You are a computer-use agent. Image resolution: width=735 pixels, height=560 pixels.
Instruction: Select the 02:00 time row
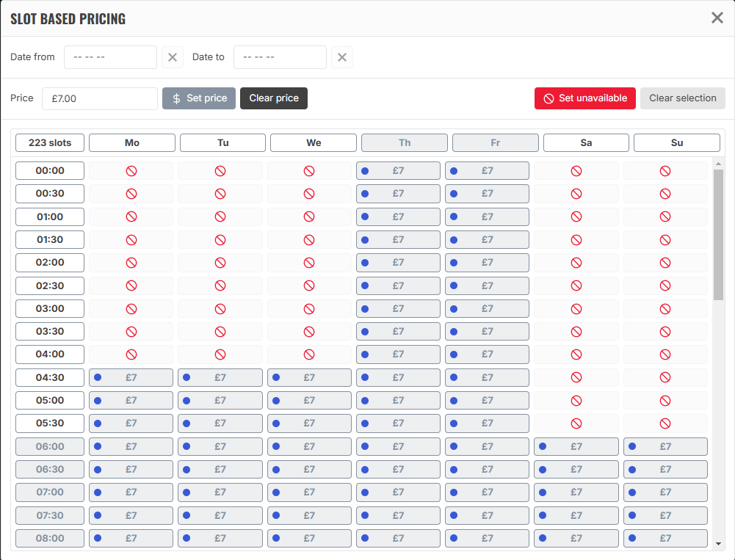tap(50, 263)
